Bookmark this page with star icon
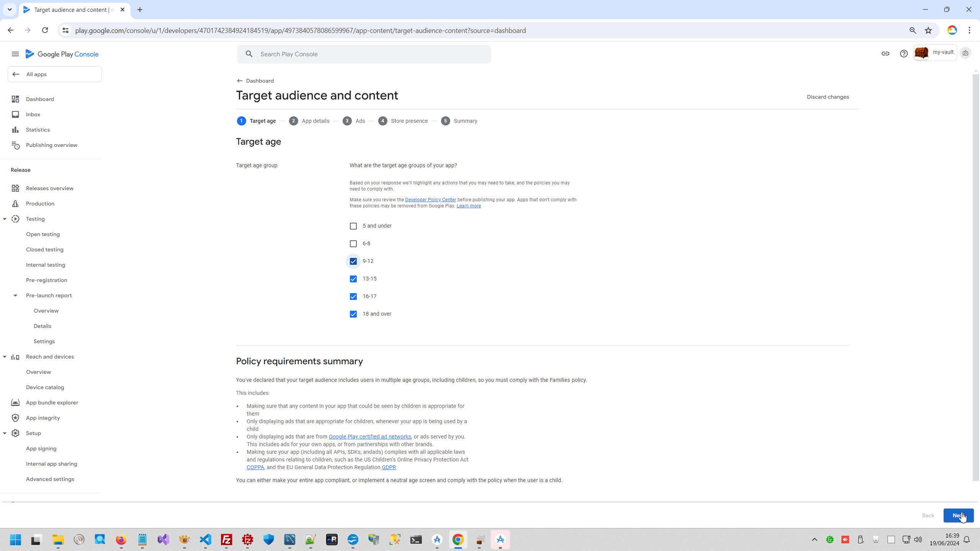Viewport: 980px width, 551px height. (928, 31)
